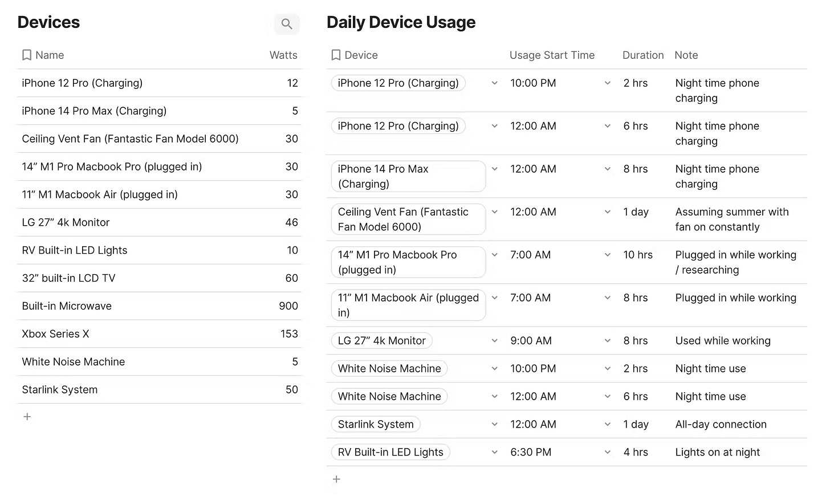Open the 6:30 PM start time dropdown
Viewport: 830px width, 504px height.
[x=608, y=452]
